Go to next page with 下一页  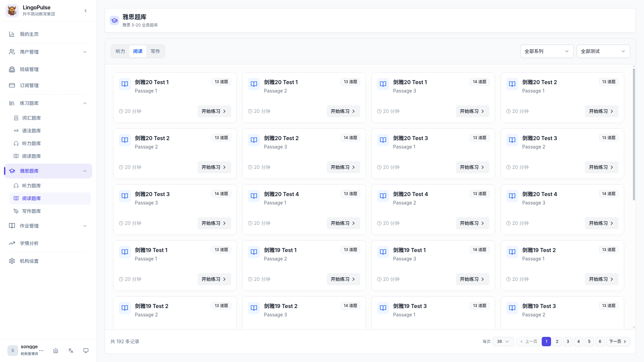(x=618, y=342)
